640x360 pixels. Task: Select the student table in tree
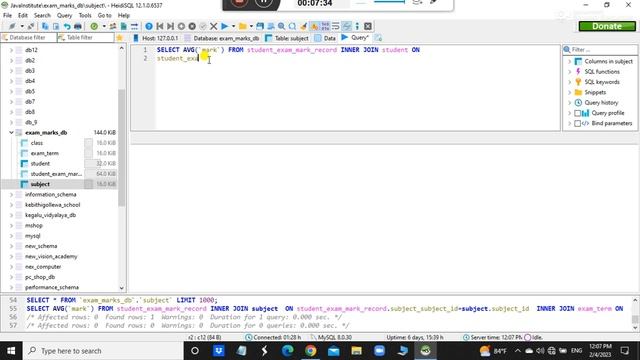coord(40,164)
